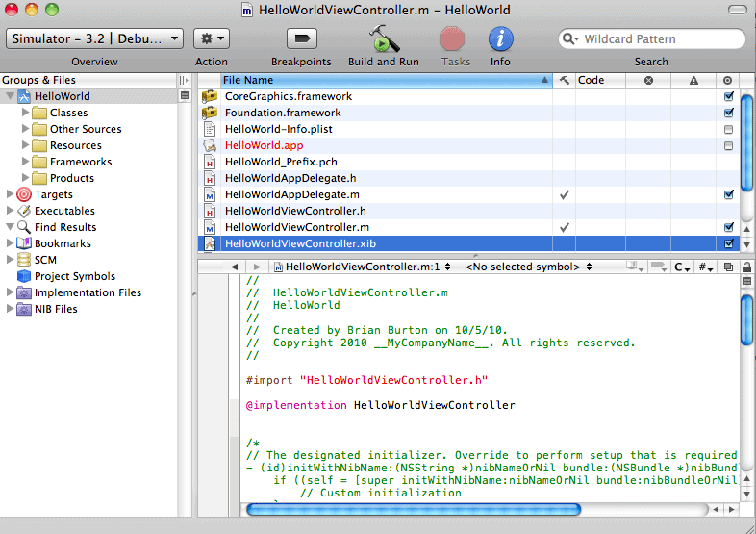Click the Targets bullseye icon
This screenshot has width=756, height=534.
(24, 194)
